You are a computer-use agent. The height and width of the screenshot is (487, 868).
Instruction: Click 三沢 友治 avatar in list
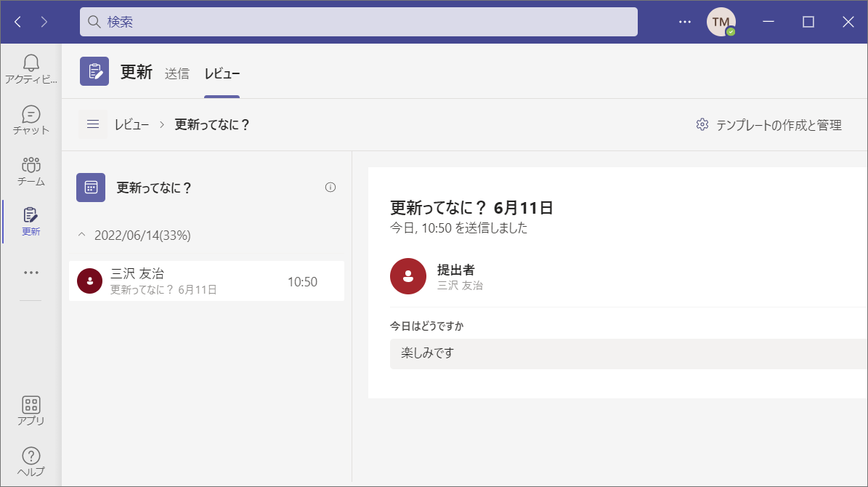[x=89, y=281]
